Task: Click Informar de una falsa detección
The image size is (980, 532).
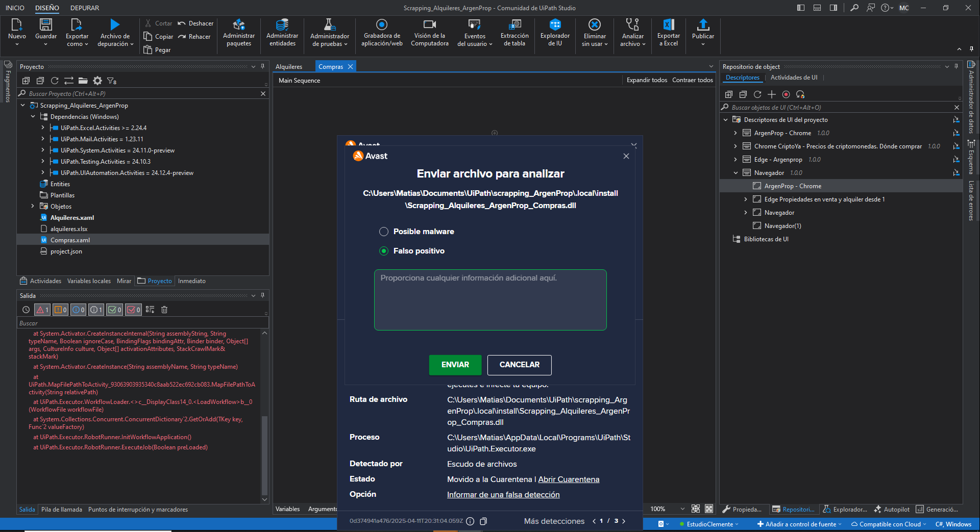Action: [503, 495]
